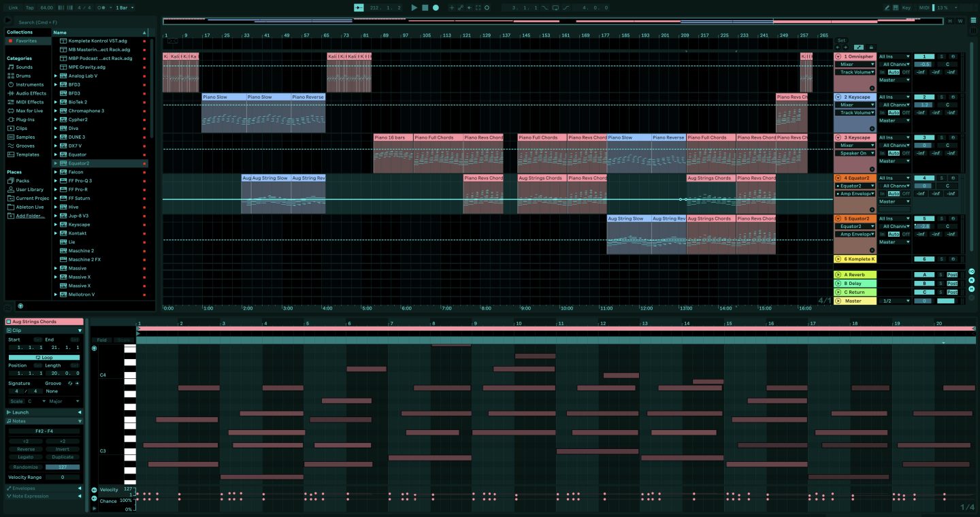Toggle track activator for 3 Keyscape
The image size is (980, 517).
click(924, 137)
